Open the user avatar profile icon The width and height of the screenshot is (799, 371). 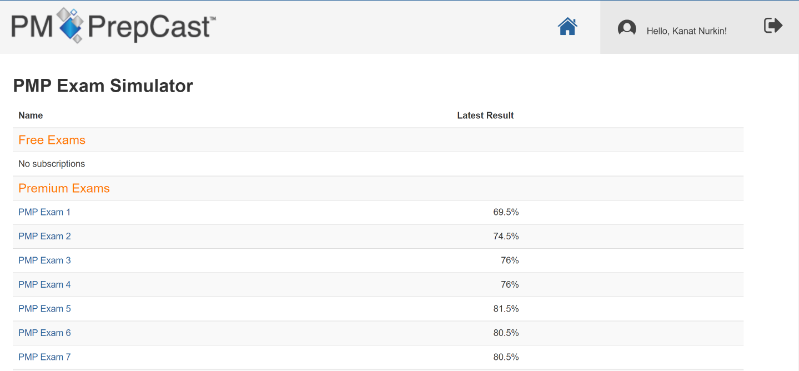626,28
